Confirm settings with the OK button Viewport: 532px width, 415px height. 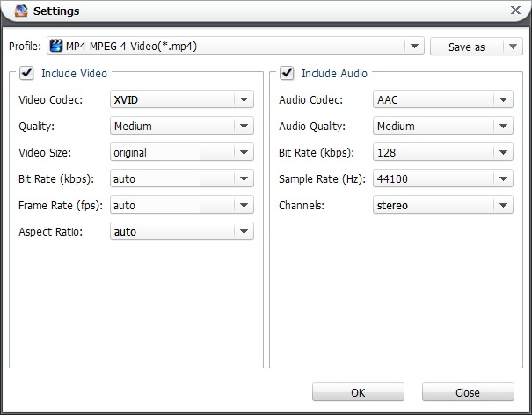[x=358, y=392]
